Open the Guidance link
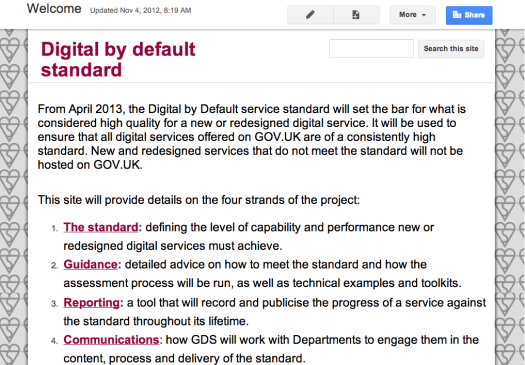This screenshot has height=365, width=525. click(90, 265)
